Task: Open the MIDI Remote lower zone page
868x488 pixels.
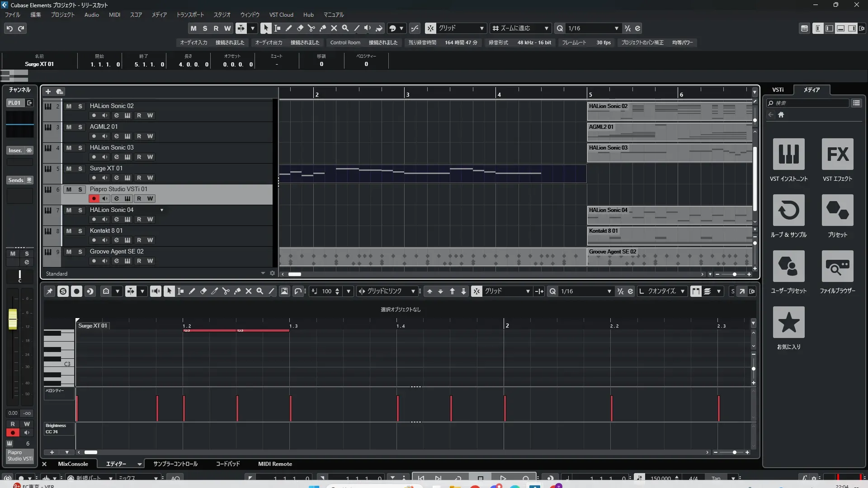Action: pyautogui.click(x=275, y=464)
